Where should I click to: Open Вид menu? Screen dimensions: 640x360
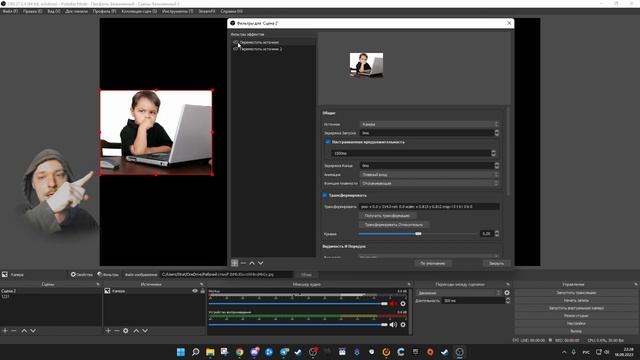53,11
